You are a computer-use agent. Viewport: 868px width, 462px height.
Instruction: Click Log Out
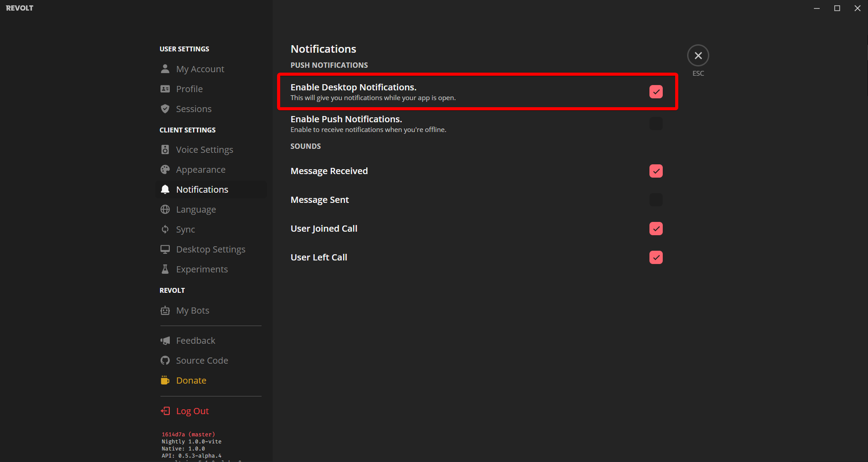tap(211, 411)
